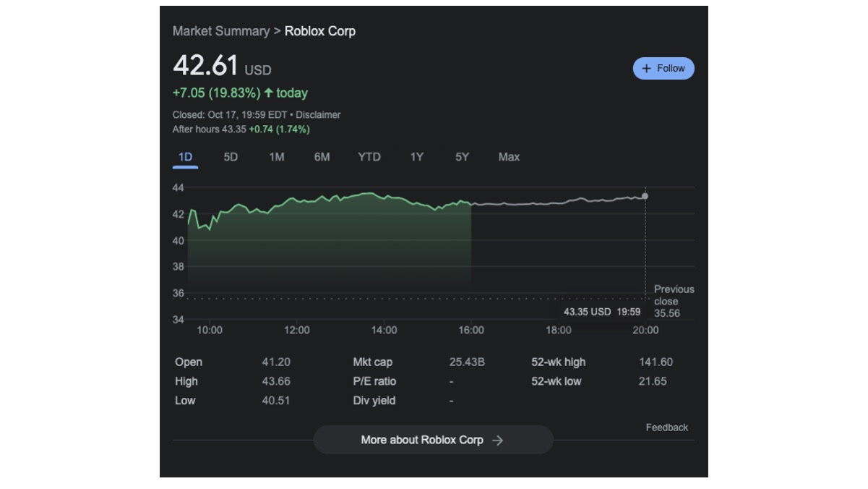Image resolution: width=868 pixels, height=489 pixels.
Task: Select the 5Y range tab
Action: (462, 157)
